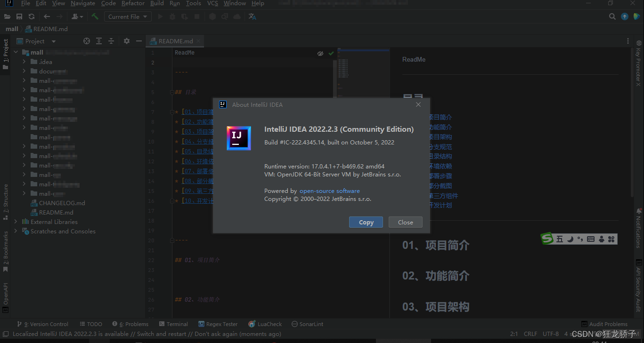
Task: Open the Refactor menu
Action: (133, 3)
